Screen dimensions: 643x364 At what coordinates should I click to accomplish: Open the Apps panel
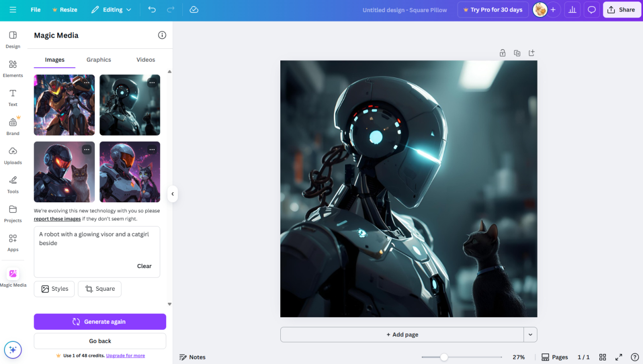pos(13,241)
